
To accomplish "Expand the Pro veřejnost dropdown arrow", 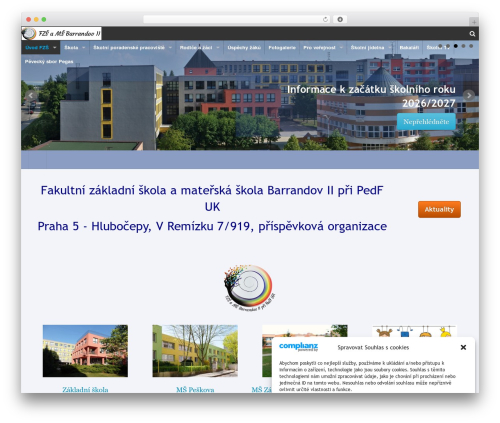I will click(x=341, y=48).
